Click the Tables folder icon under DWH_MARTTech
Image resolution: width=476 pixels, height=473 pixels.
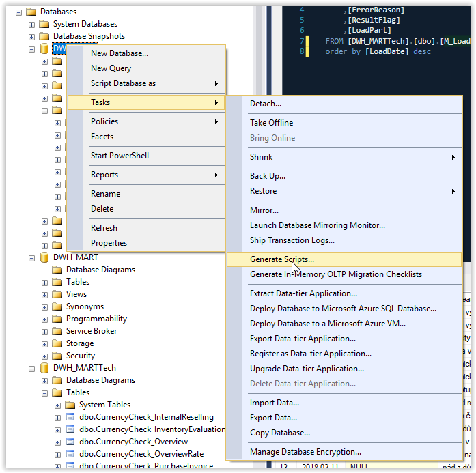point(57,392)
